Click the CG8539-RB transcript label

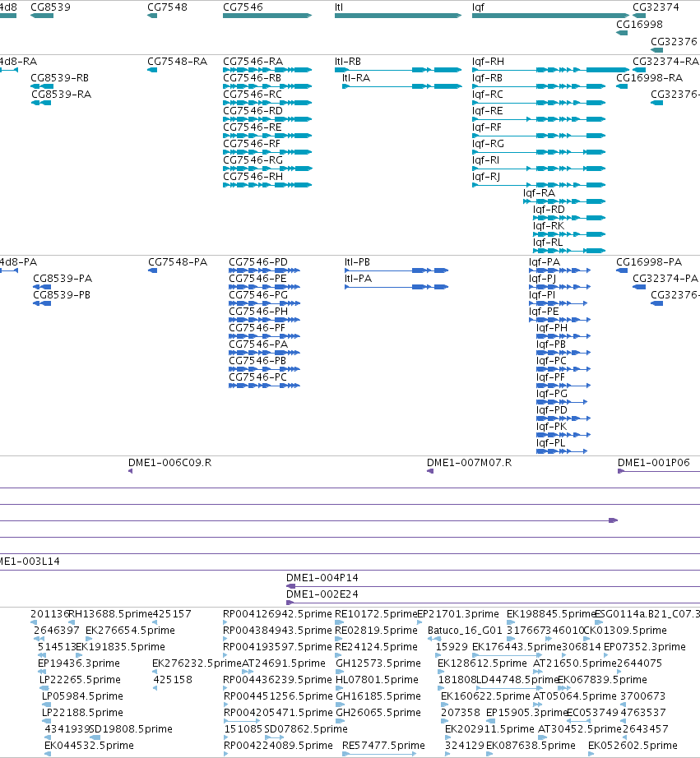pyautogui.click(x=60, y=78)
